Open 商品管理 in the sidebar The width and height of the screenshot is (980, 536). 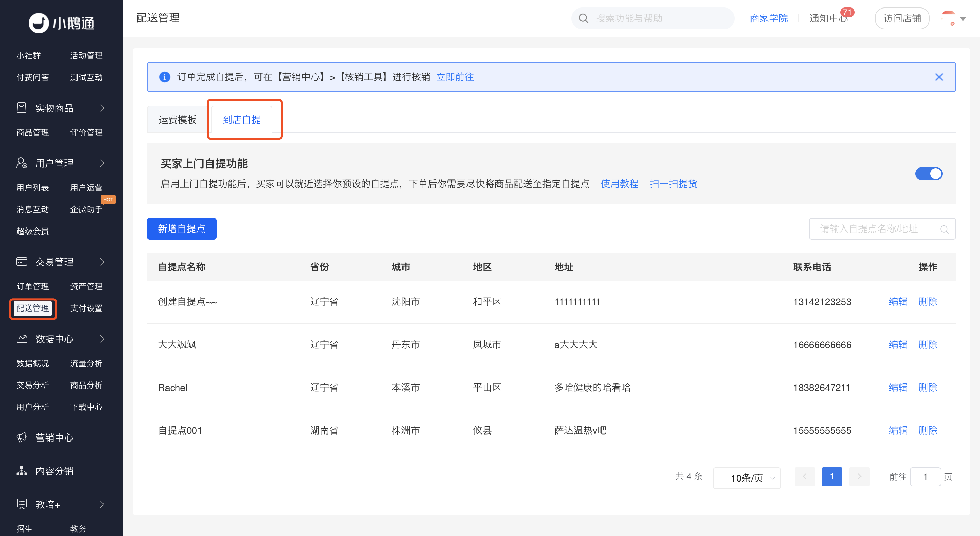(x=33, y=132)
